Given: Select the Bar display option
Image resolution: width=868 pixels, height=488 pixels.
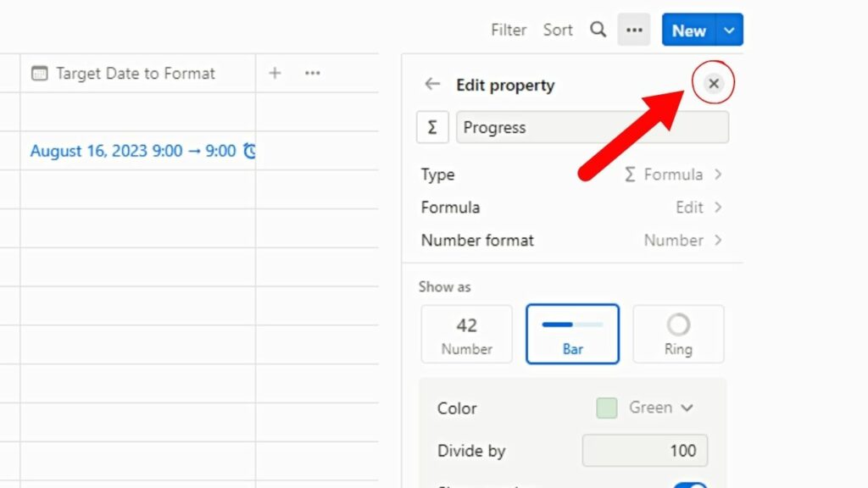Looking at the screenshot, I should (572, 334).
